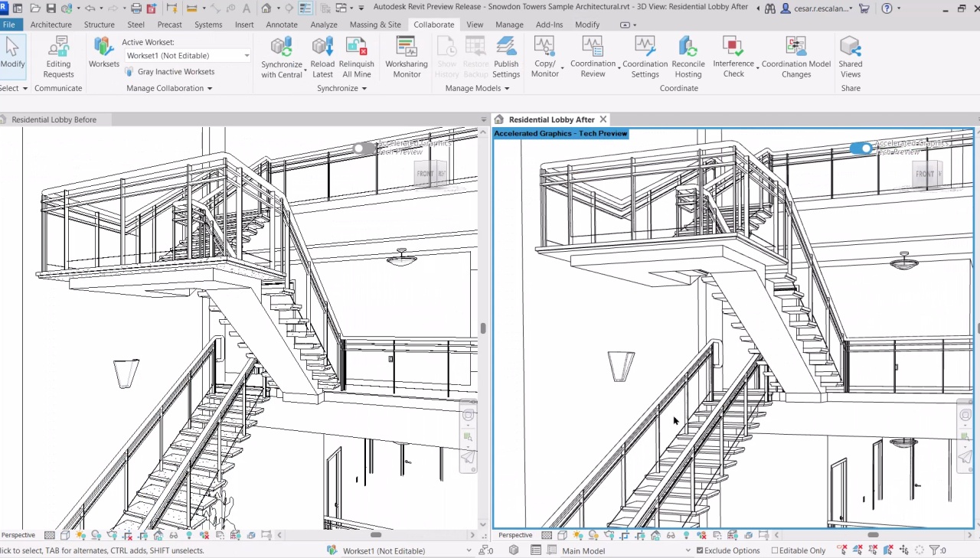
Task: Uncheck Exclude Options checkbox
Action: 699,550
